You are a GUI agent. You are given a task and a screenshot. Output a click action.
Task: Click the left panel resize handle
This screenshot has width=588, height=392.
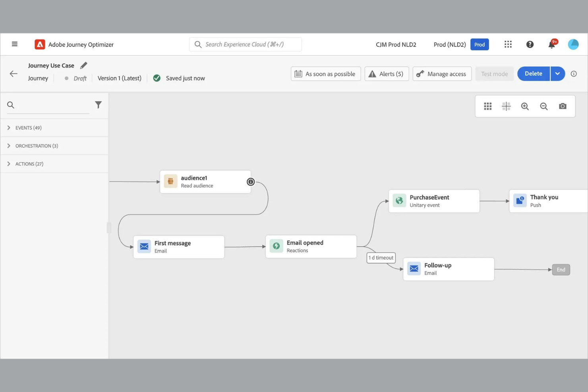(x=108, y=228)
